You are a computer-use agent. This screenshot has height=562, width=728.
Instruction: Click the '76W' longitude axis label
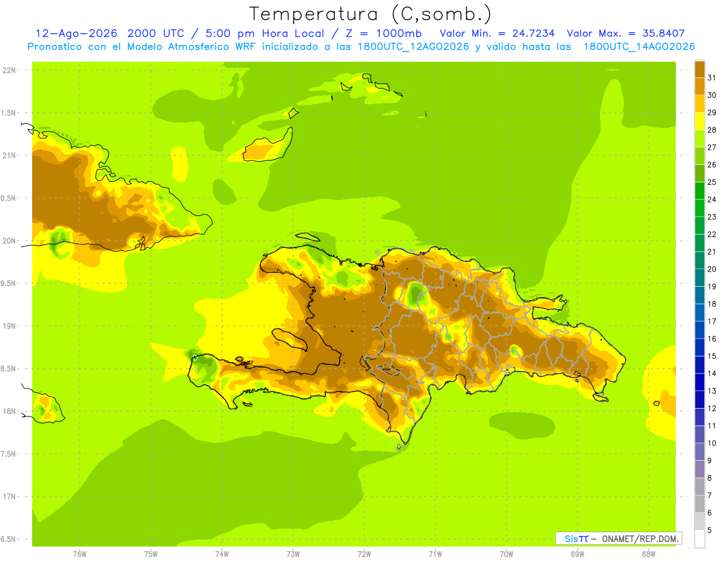[79, 553]
